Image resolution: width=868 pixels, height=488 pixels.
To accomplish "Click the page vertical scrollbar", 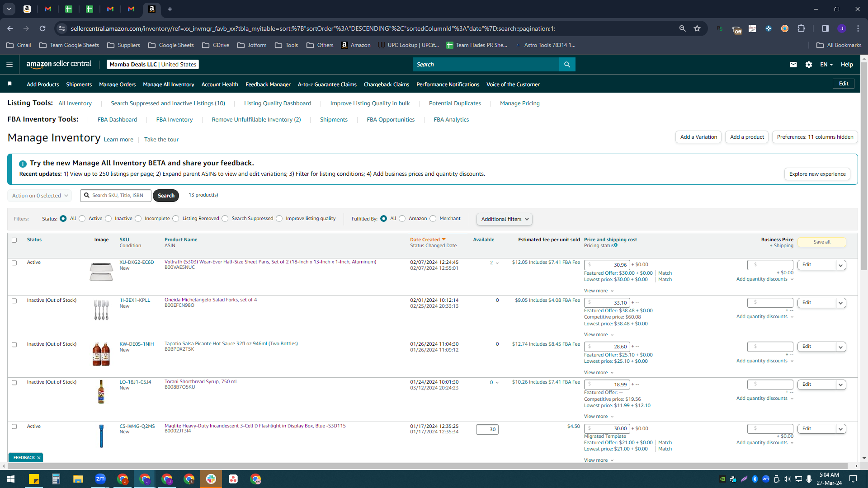I will click(x=864, y=167).
